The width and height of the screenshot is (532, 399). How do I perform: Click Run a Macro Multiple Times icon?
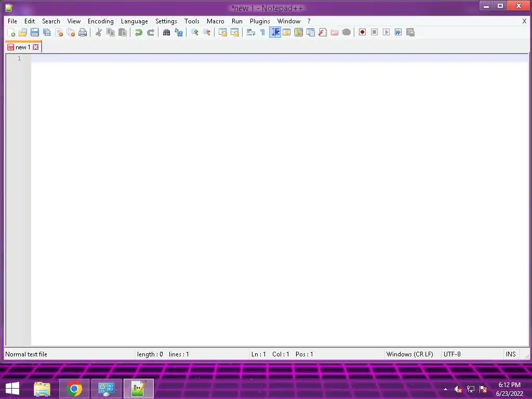coord(398,32)
